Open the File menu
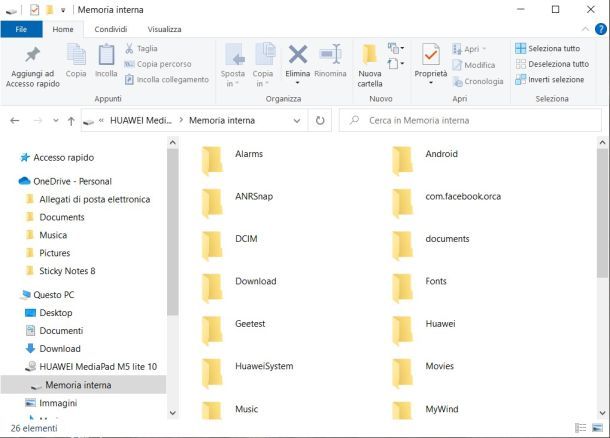Screen dimensions: 610x438 point(21,29)
